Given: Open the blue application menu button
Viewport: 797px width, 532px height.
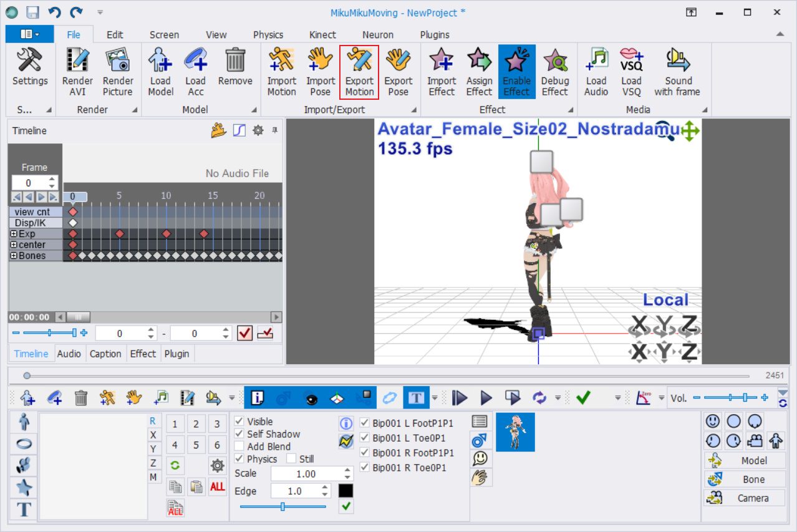Looking at the screenshot, I should (29, 34).
